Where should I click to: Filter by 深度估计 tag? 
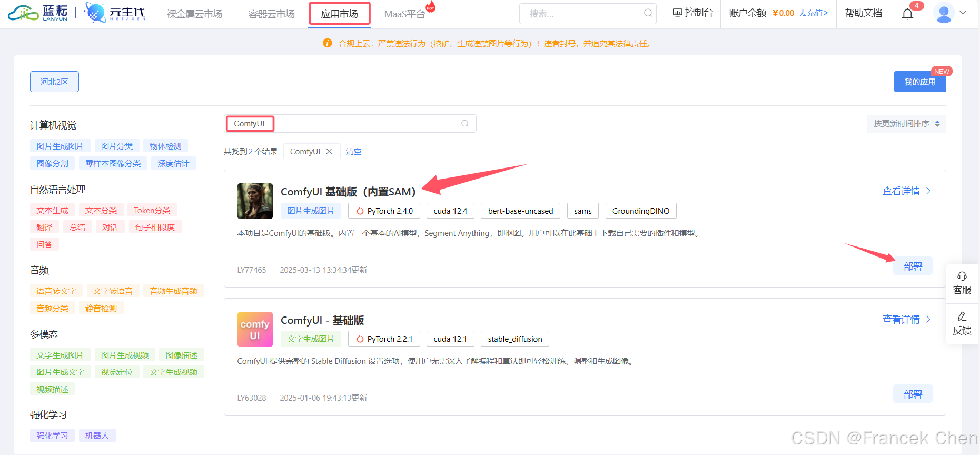(x=173, y=163)
